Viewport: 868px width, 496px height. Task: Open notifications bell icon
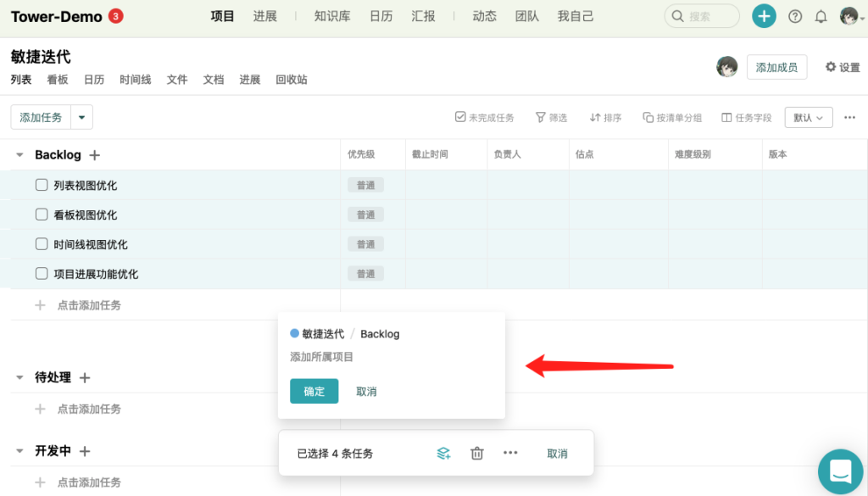tap(821, 16)
